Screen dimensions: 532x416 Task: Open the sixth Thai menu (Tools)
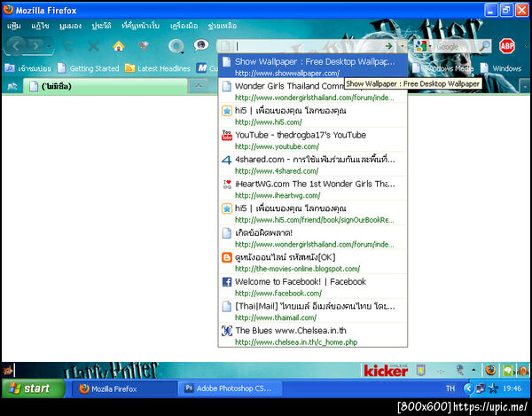[184, 26]
